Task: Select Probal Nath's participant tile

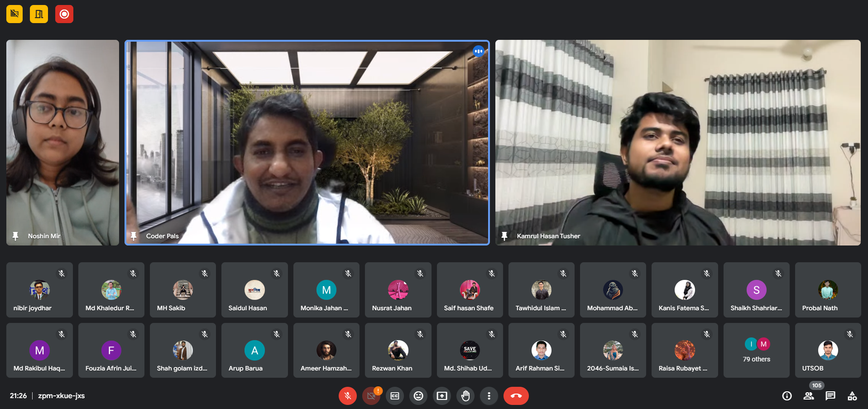Action: point(828,290)
